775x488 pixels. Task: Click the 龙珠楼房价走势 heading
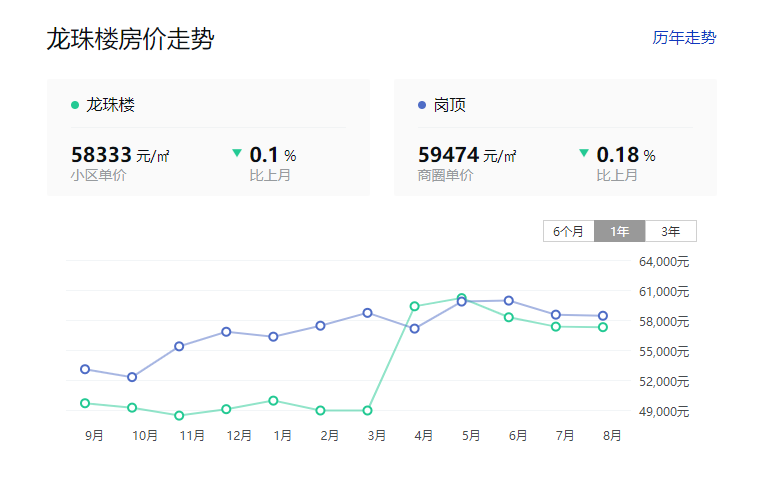130,39
